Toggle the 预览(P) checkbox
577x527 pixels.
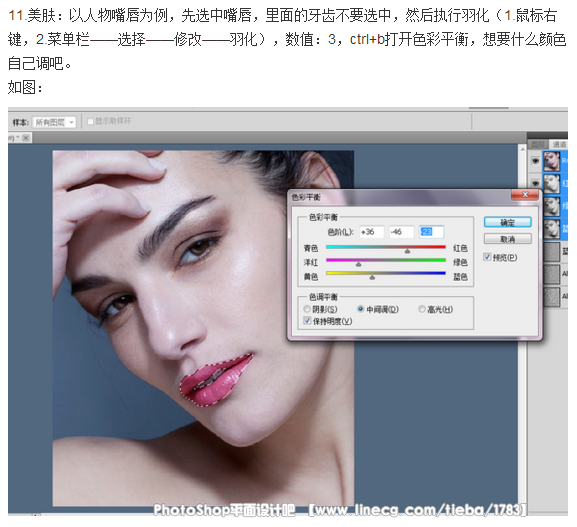[487, 257]
